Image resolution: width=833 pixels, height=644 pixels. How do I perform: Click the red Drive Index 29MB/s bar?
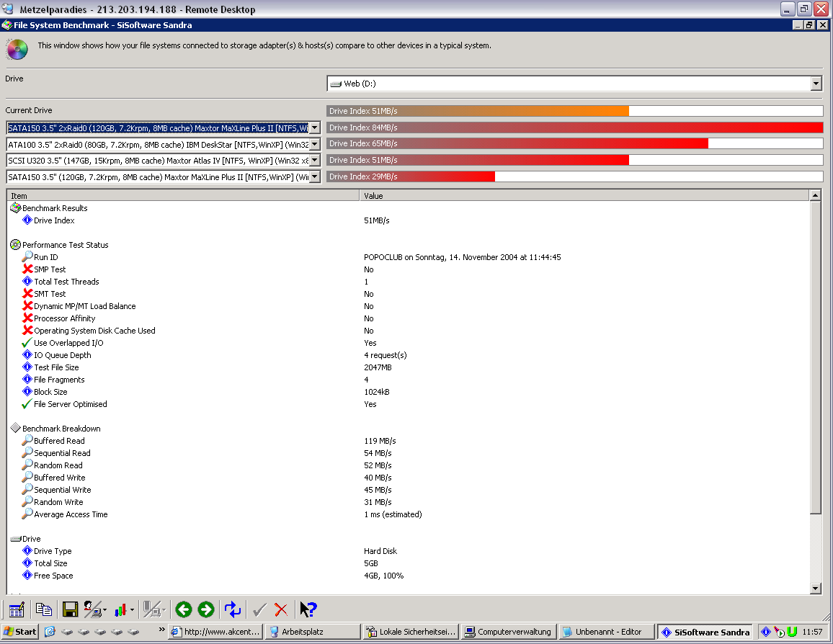point(411,176)
